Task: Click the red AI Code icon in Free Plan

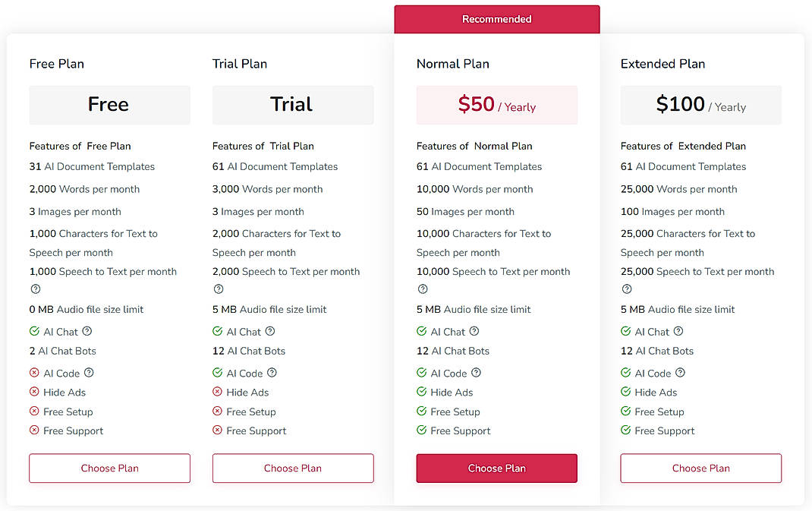Action: (x=33, y=373)
